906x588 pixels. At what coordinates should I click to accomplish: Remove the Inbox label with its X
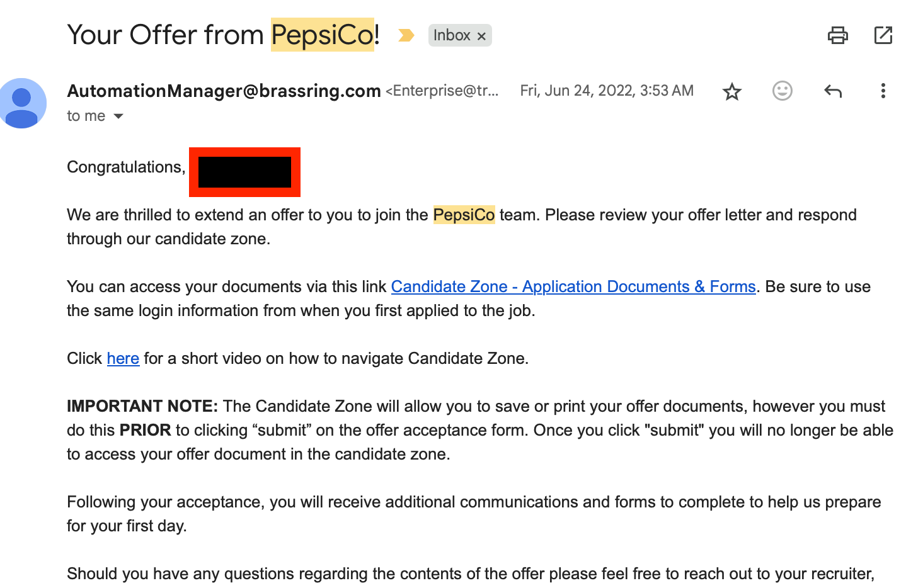click(x=481, y=37)
